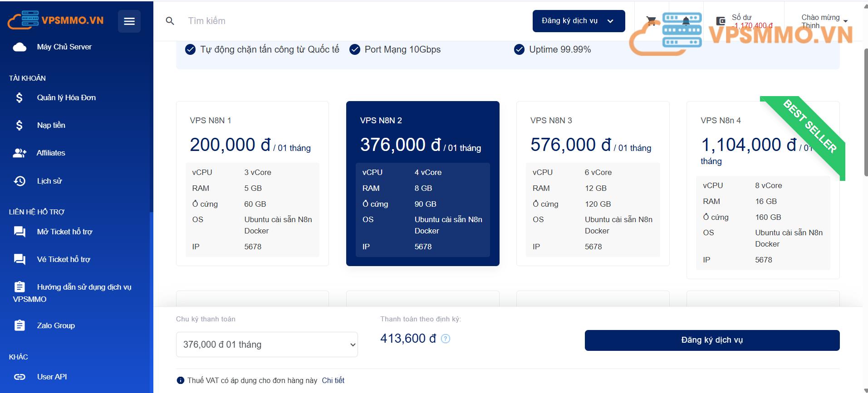Open Affiliates menu item
Image resolution: width=868 pixels, height=393 pixels.
[51, 153]
